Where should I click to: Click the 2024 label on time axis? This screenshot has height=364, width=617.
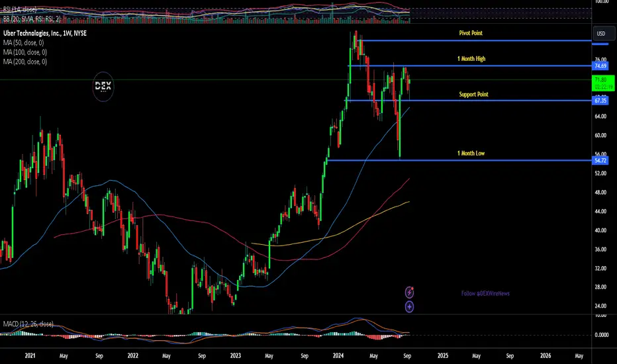coord(338,356)
